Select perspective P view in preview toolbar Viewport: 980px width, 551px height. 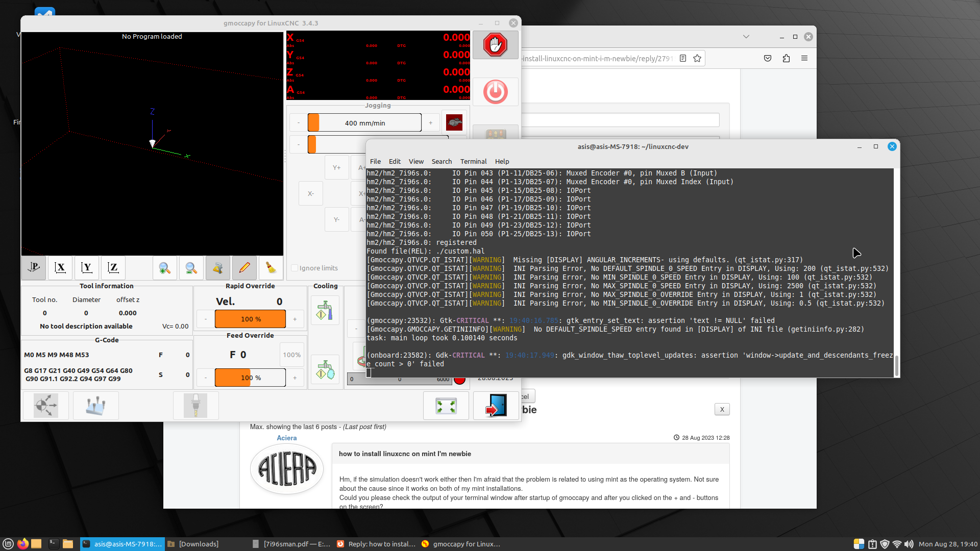click(34, 267)
